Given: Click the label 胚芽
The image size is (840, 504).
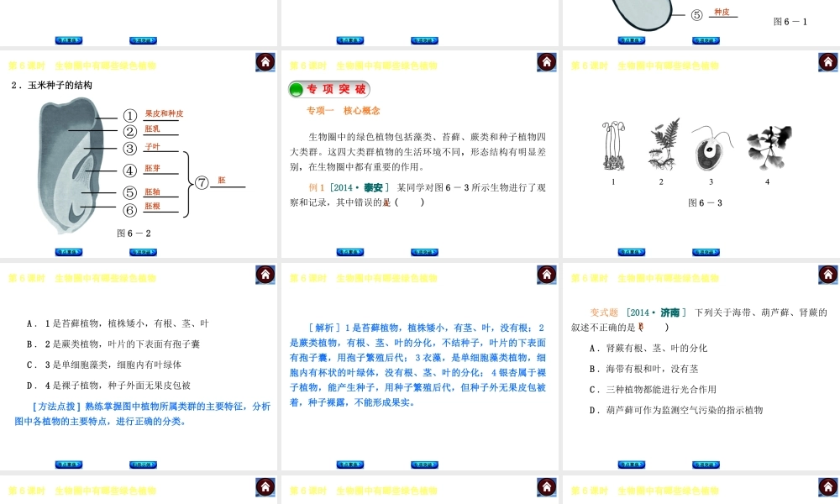Looking at the screenshot, I should tap(152, 168).
